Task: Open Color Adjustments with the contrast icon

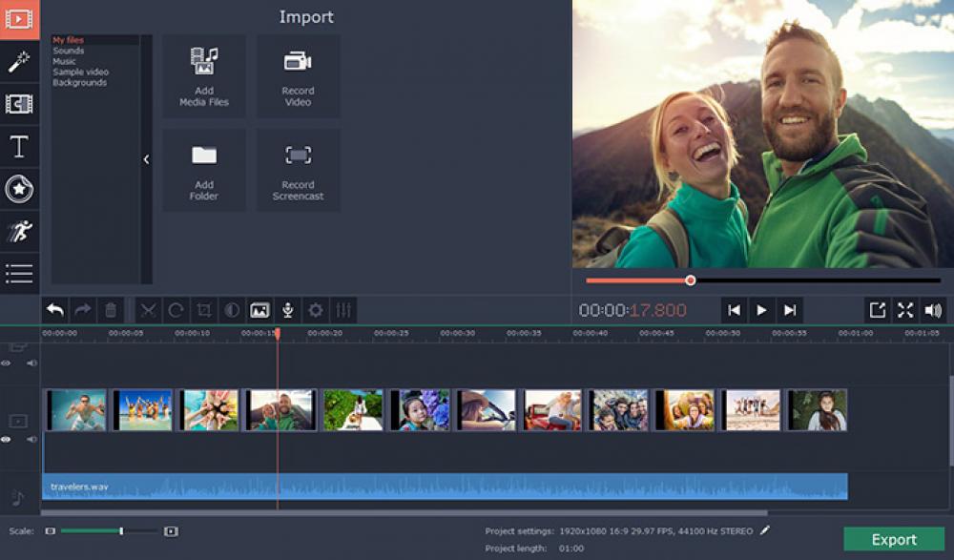Action: (x=232, y=310)
